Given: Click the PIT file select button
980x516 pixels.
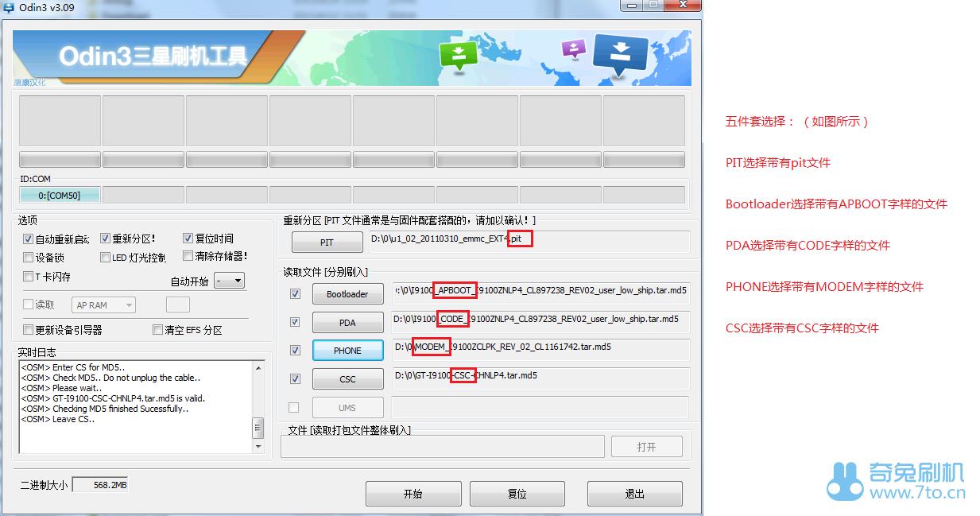Looking at the screenshot, I should pyautogui.click(x=327, y=242).
